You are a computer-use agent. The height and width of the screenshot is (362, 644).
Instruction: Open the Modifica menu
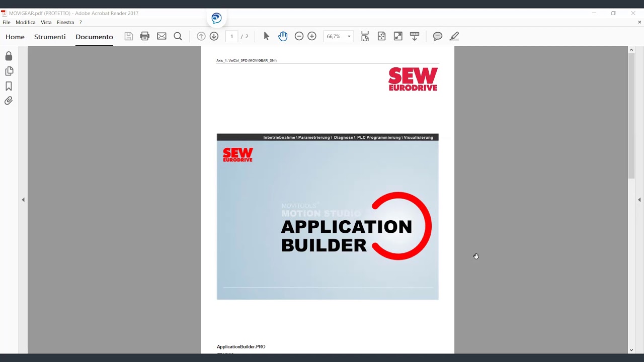26,22
